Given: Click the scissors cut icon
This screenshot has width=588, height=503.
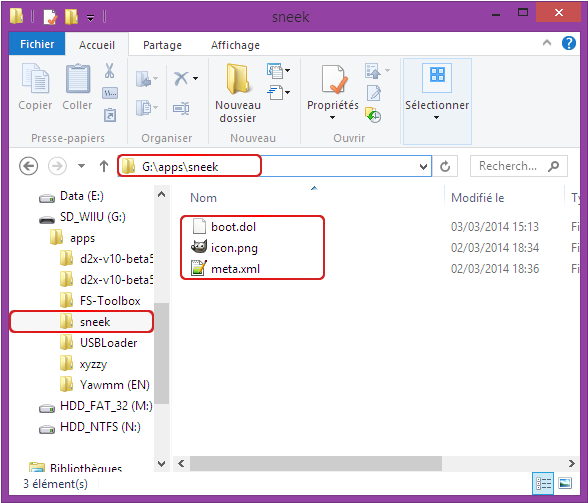Looking at the screenshot, I should (109, 71).
